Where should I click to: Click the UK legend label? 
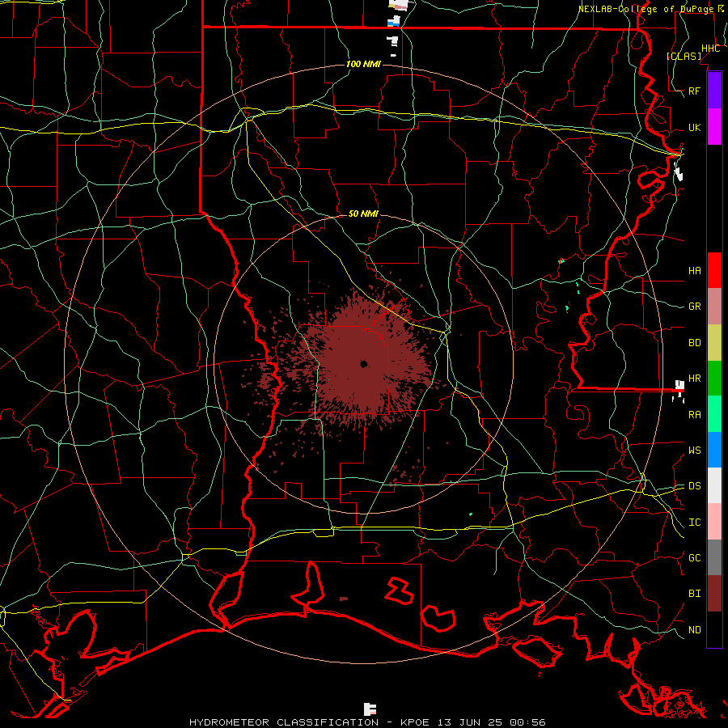[x=694, y=127]
